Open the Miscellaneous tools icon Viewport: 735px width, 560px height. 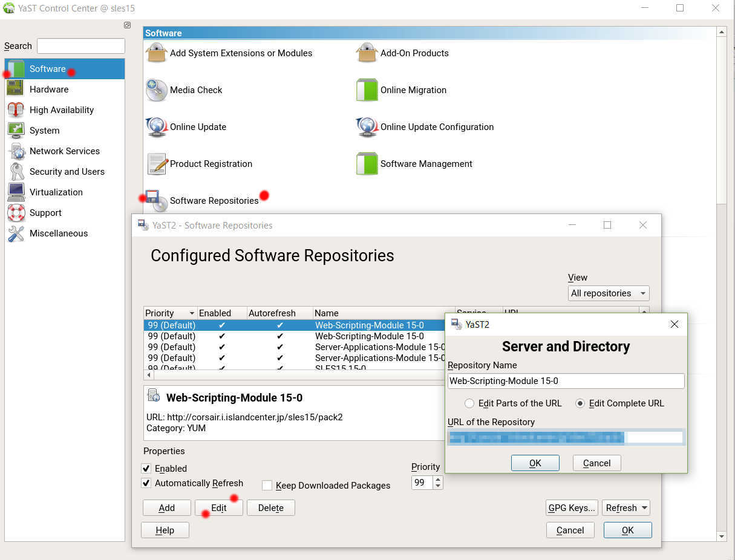point(16,233)
